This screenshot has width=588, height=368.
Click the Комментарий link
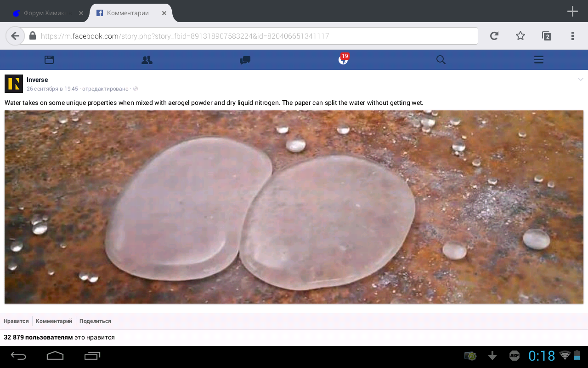pyautogui.click(x=54, y=321)
